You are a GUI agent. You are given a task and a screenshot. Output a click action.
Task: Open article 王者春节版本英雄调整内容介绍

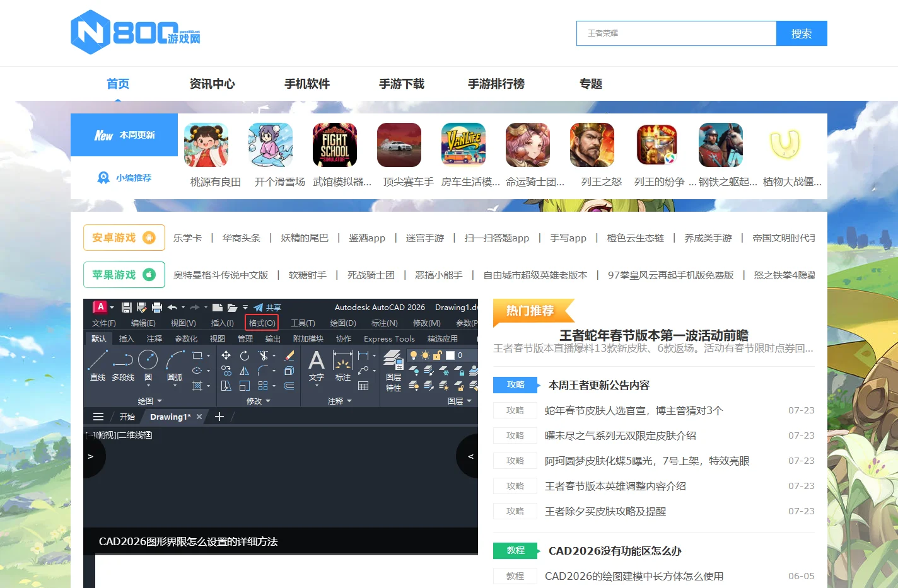[615, 486]
